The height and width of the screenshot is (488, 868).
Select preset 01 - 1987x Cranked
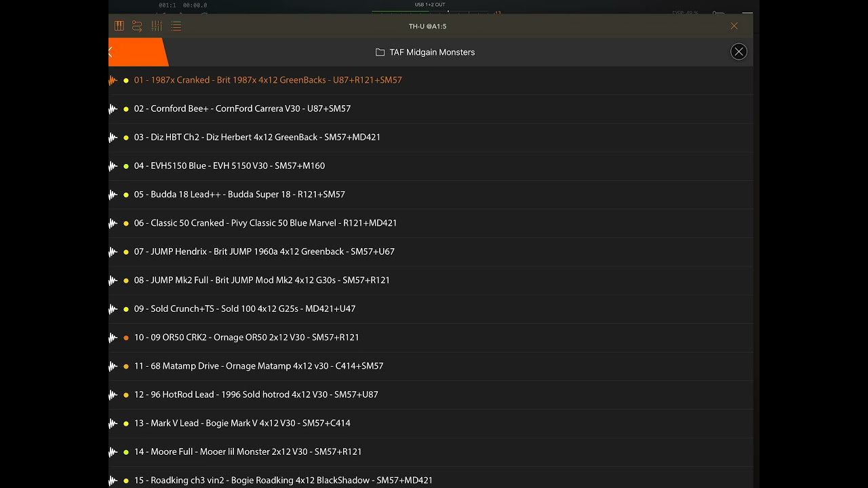tap(268, 80)
